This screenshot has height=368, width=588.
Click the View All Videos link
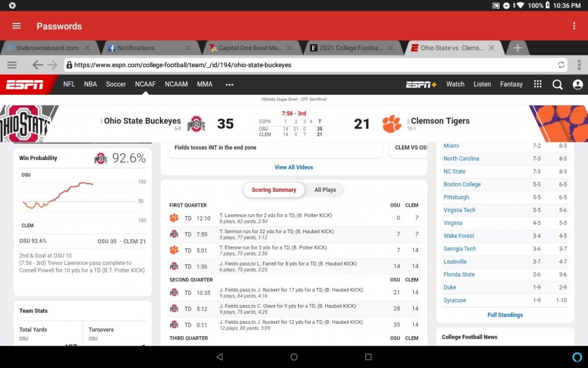pyautogui.click(x=293, y=167)
